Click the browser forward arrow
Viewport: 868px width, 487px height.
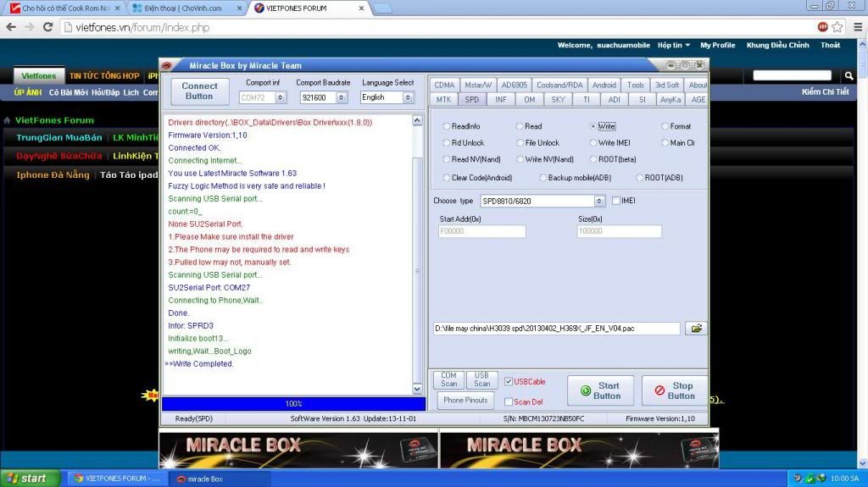[30, 27]
